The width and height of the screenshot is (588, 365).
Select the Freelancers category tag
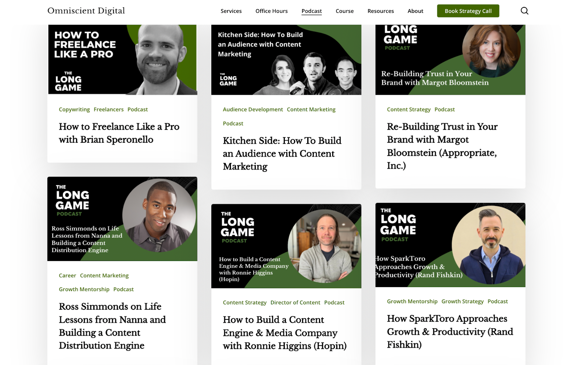click(x=109, y=110)
